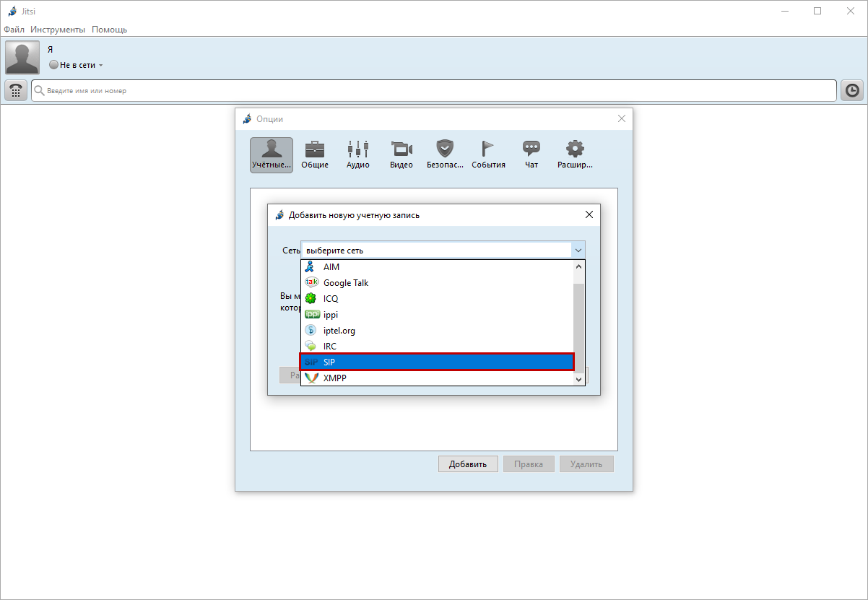This screenshot has width=868, height=600.
Task: Click the Добавить button
Action: click(x=468, y=464)
